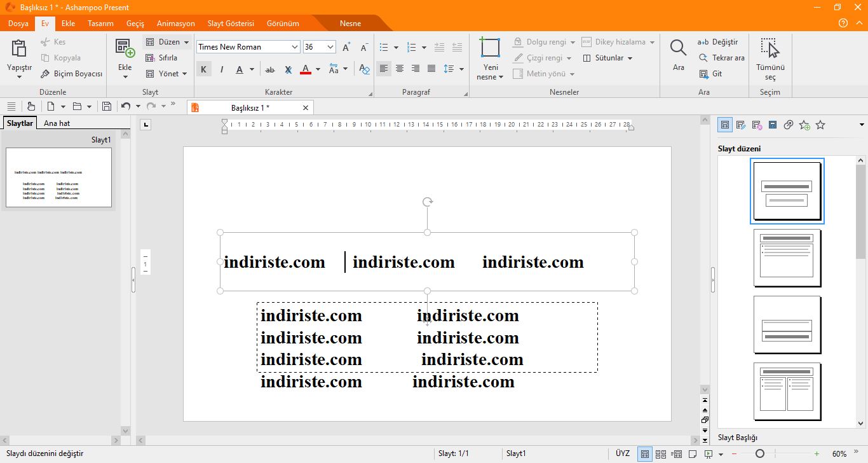The width and height of the screenshot is (868, 463).
Task: Open the slide layout sidebar panel icon
Action: pos(725,125)
